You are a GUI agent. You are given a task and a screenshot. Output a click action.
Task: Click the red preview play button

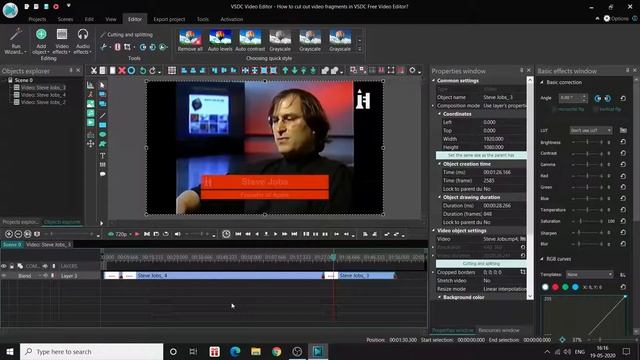tap(137, 234)
